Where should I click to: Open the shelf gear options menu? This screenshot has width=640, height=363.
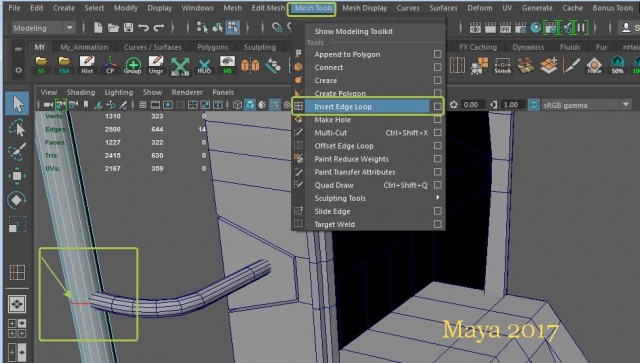[x=18, y=70]
